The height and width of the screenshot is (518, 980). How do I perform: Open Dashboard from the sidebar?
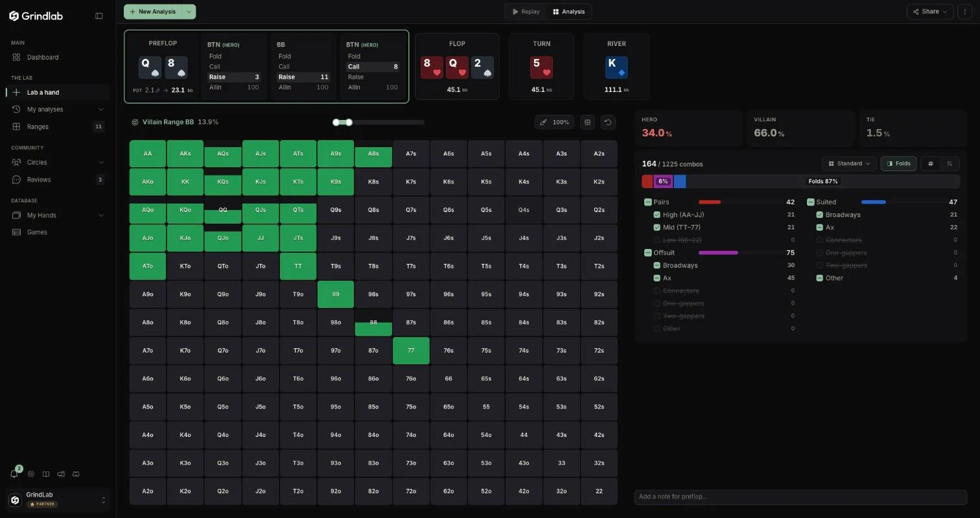57,57
